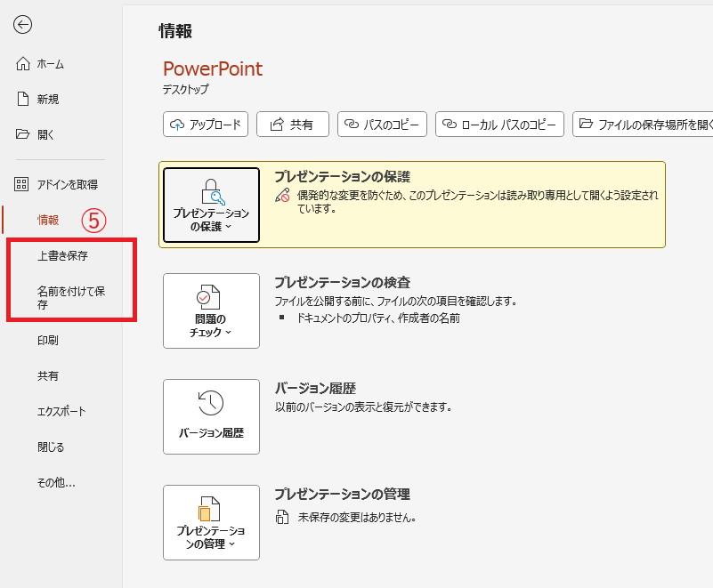The height and width of the screenshot is (588, 713).
Task: Click the ローカル パスのコピー button
Action: [499, 124]
